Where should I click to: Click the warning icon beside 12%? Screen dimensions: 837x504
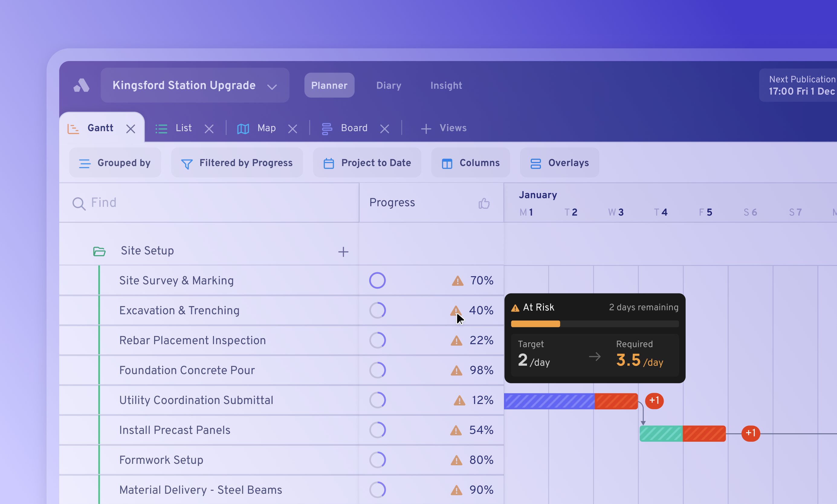pyautogui.click(x=459, y=400)
